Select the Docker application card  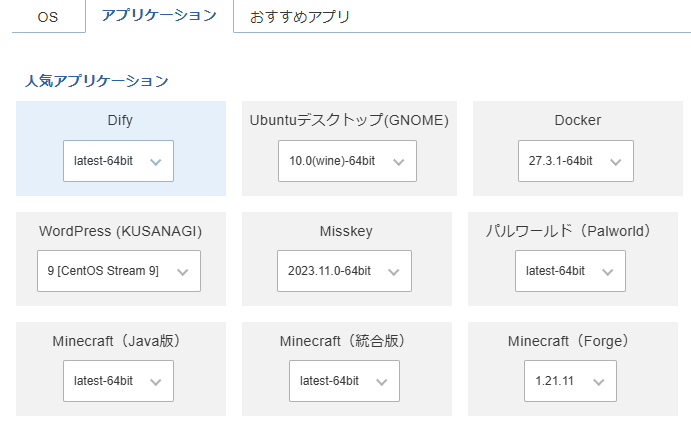[577, 120]
